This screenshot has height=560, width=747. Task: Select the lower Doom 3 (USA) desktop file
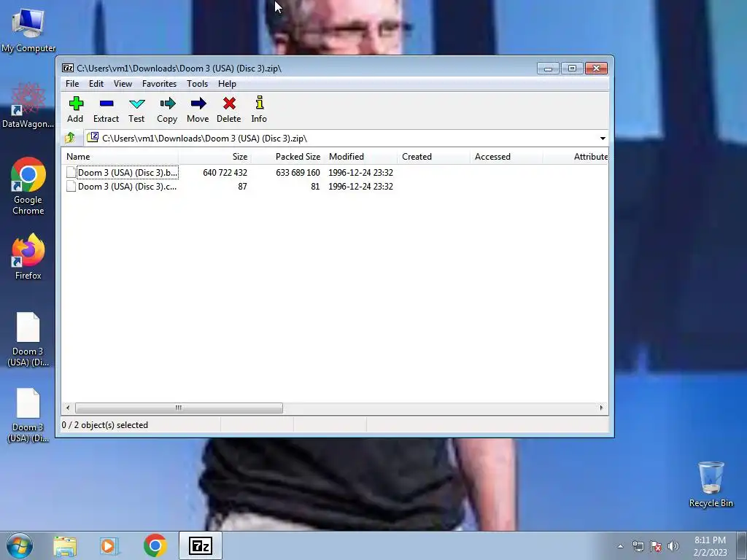(x=28, y=416)
